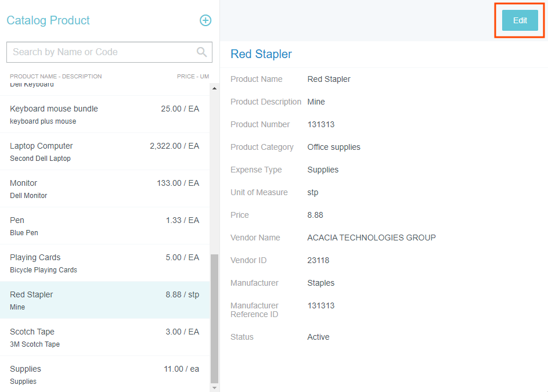548x392 pixels.
Task: Click the Edit button
Action: coord(520,20)
